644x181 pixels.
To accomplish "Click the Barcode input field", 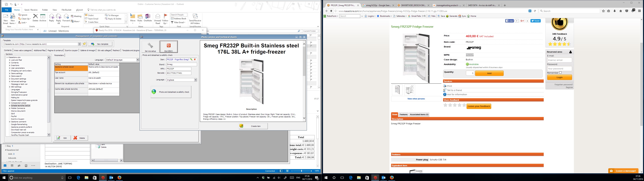I will pyautogui.click(x=179, y=73).
